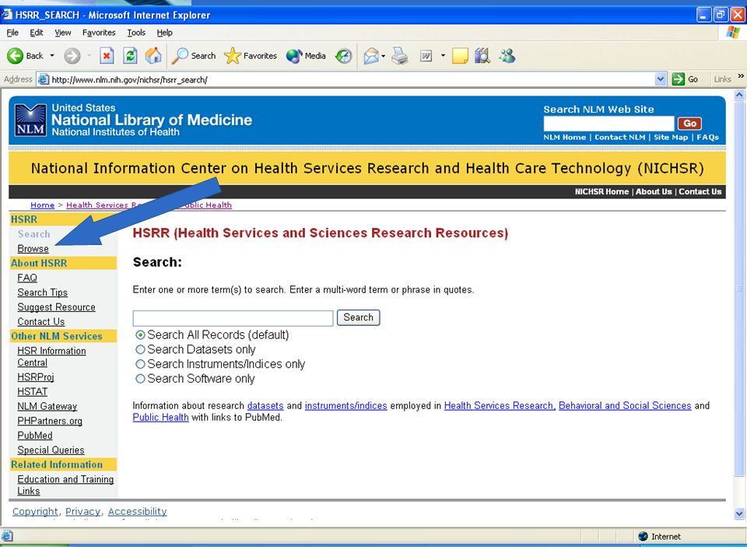The height and width of the screenshot is (560, 747).
Task: Open the File menu
Action: (12, 33)
